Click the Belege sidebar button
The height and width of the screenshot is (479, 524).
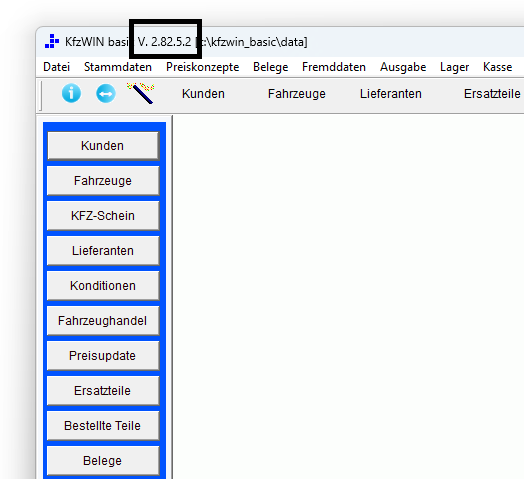coord(103,461)
